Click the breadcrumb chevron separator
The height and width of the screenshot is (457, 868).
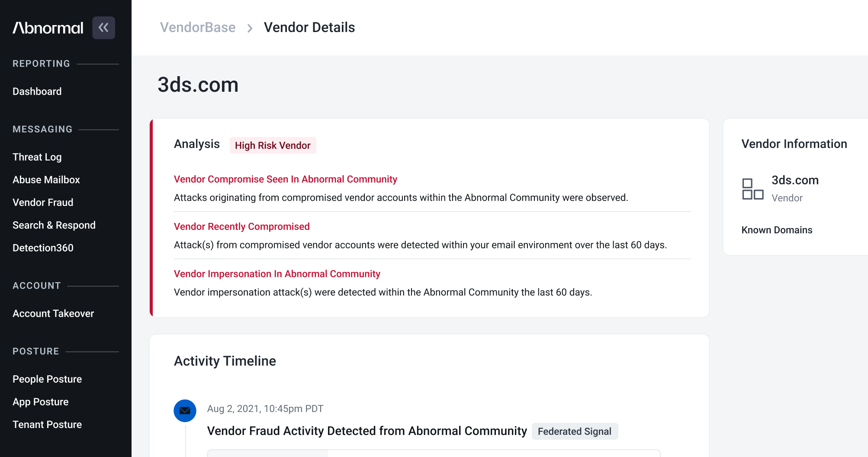point(250,28)
